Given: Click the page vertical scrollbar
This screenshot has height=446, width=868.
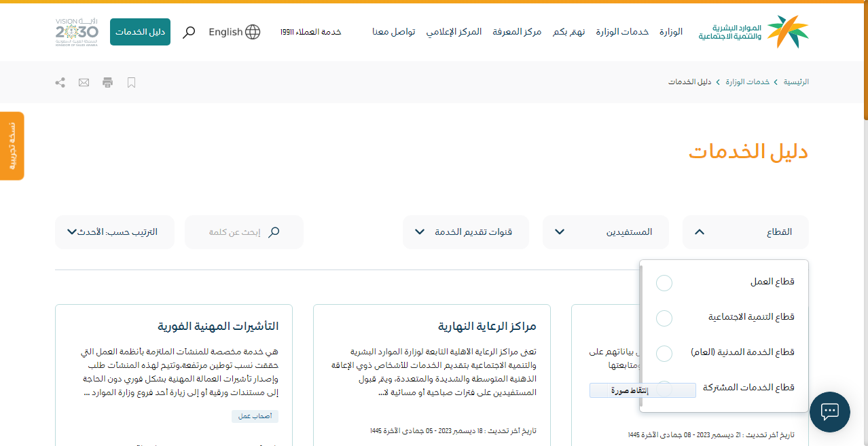Looking at the screenshot, I should point(865,61).
